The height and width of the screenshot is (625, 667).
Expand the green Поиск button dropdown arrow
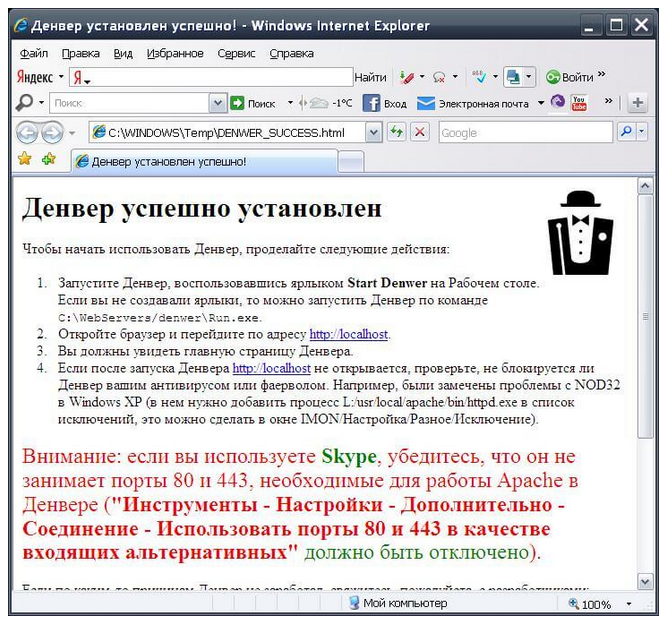[x=290, y=103]
